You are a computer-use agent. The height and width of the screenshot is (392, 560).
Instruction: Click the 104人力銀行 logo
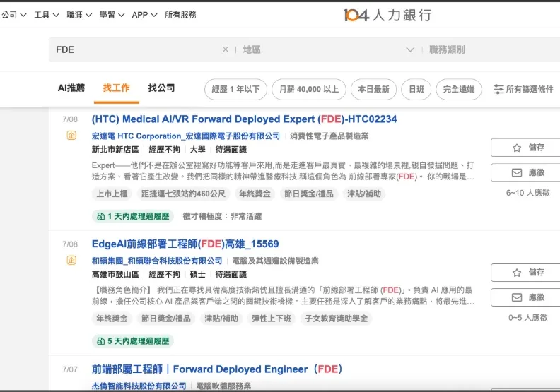[387, 15]
